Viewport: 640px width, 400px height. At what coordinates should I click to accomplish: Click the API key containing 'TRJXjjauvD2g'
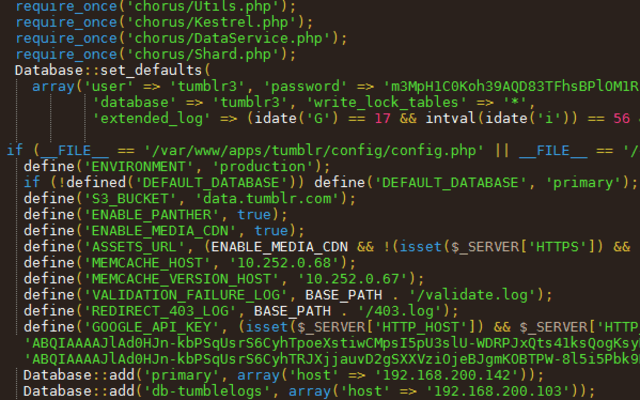pyautogui.click(x=331, y=359)
